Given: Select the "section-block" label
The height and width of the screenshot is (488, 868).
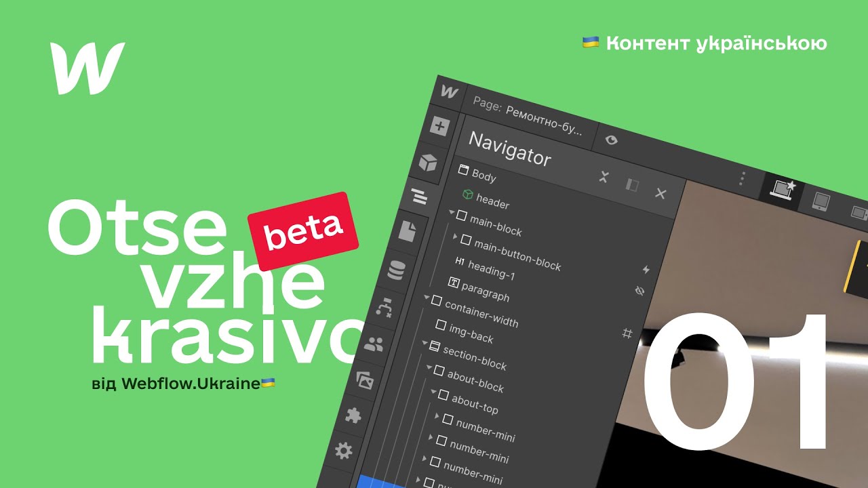Looking at the screenshot, I should click(475, 359).
